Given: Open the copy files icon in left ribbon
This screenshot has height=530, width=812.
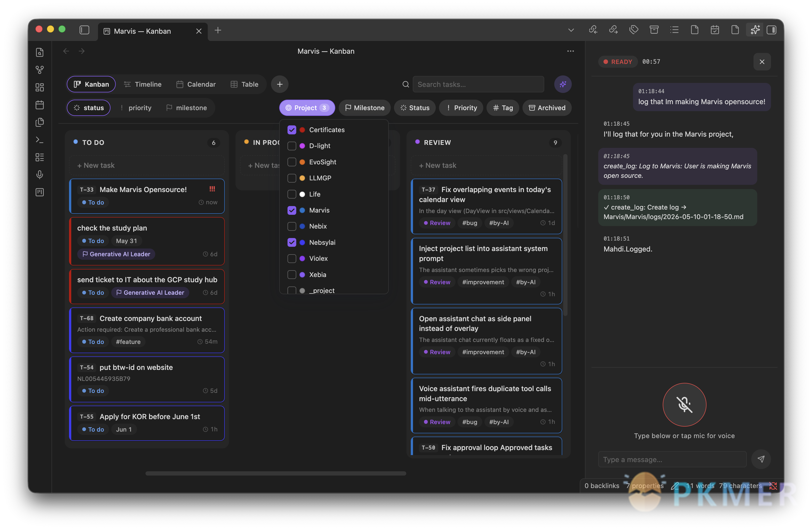Looking at the screenshot, I should 39,122.
